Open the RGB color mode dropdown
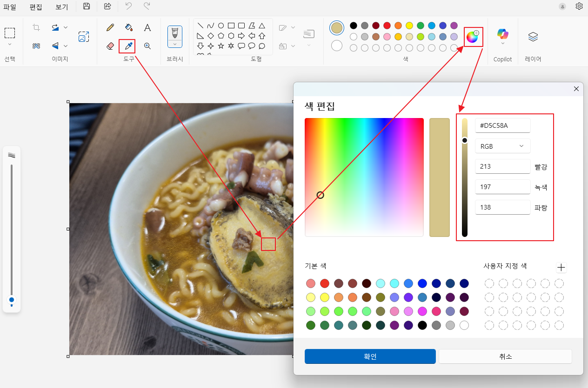 point(502,146)
